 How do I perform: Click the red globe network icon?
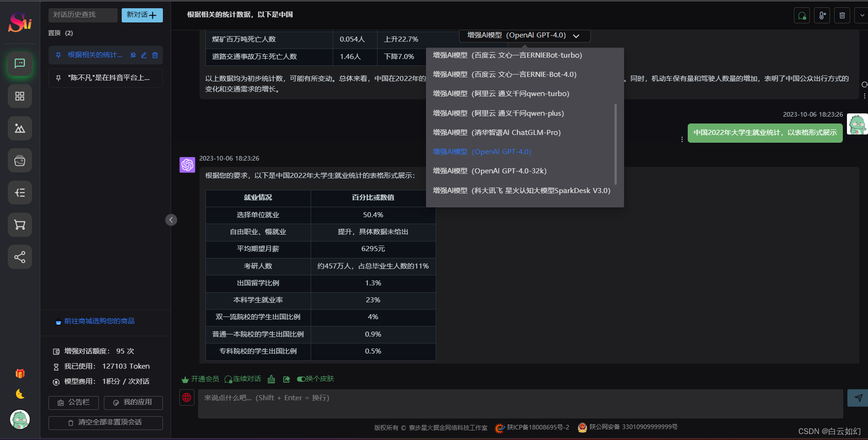click(x=187, y=397)
